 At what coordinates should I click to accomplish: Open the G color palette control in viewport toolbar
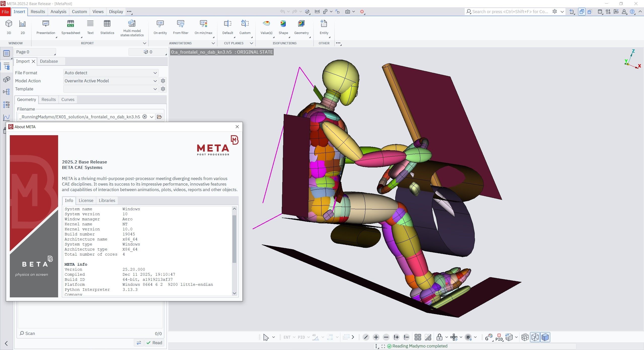coord(488,337)
